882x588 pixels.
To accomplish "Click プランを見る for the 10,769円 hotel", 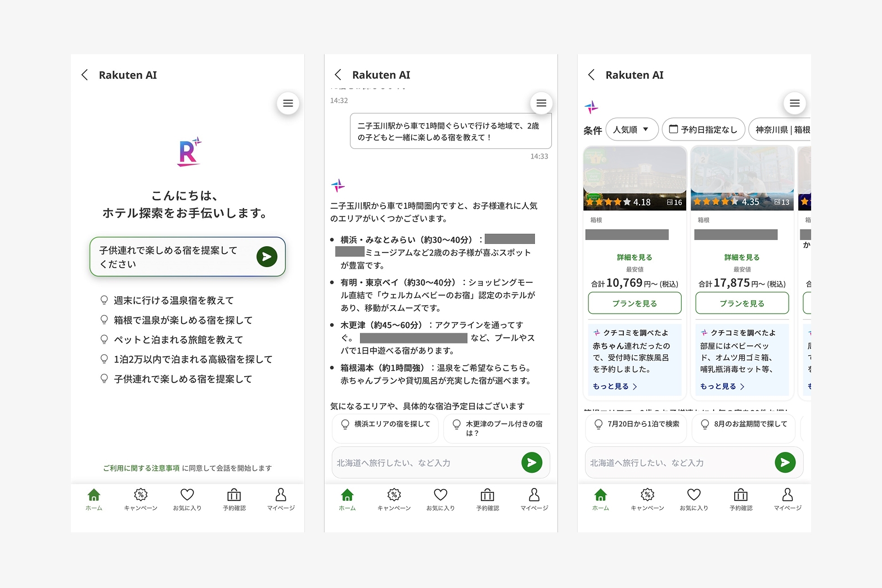I will pos(634,303).
